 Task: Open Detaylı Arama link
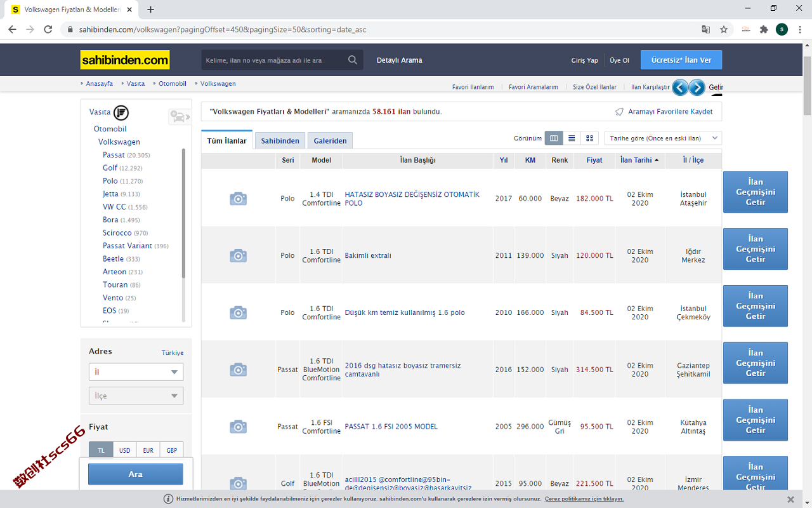pos(399,60)
